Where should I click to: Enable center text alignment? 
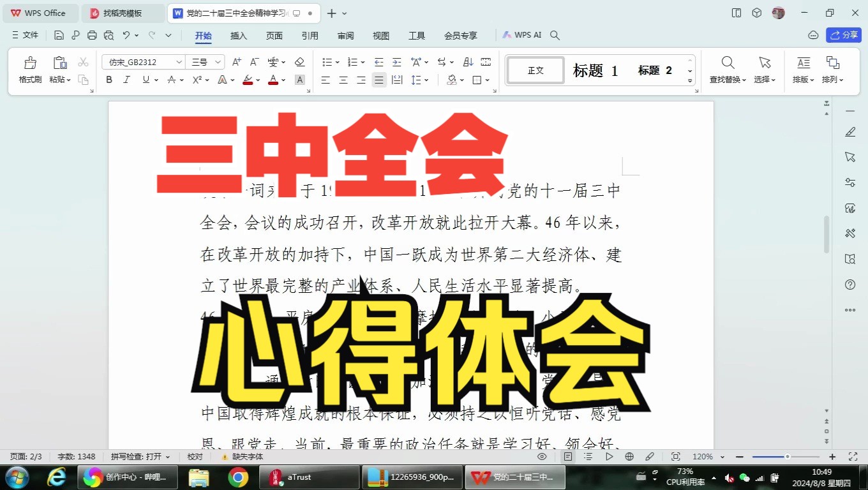tap(343, 79)
